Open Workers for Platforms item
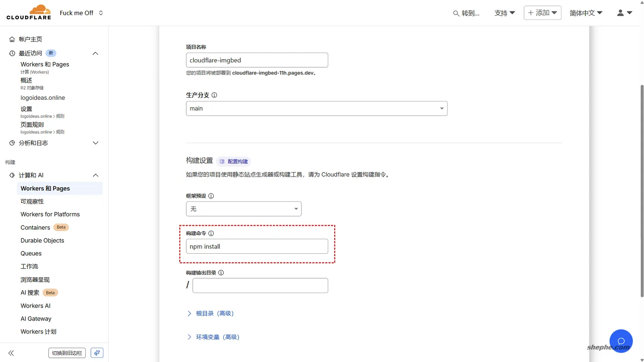The image size is (644, 362). 50,214
